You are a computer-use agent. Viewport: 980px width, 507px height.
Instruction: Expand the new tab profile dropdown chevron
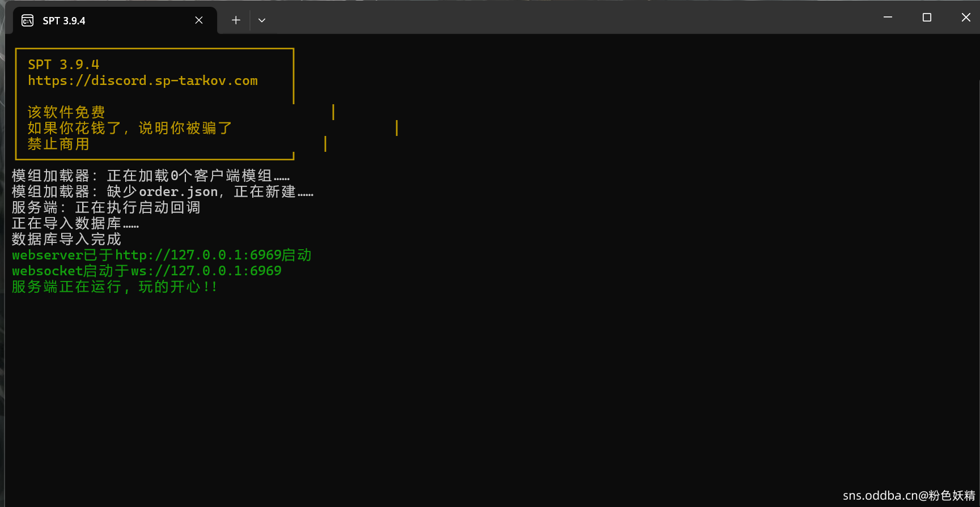point(262,20)
